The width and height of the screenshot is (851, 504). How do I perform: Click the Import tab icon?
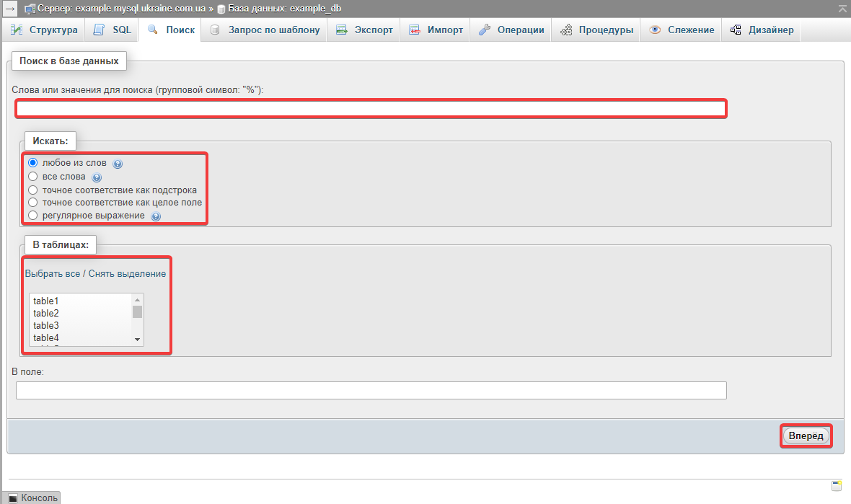[x=415, y=30]
